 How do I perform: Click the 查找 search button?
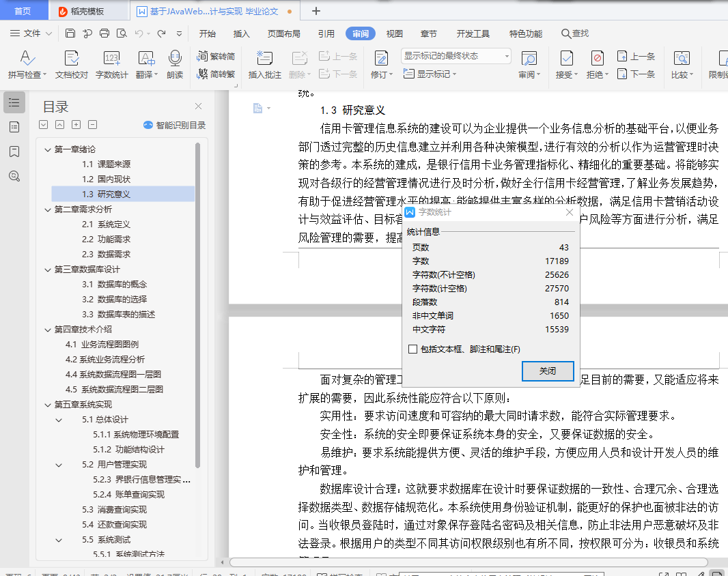click(575, 33)
